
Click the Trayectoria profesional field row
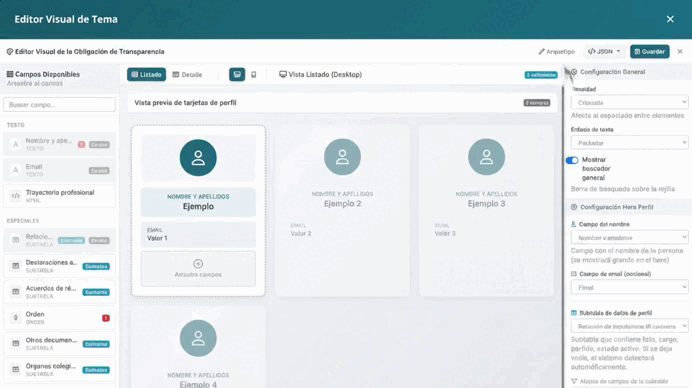tap(60, 196)
